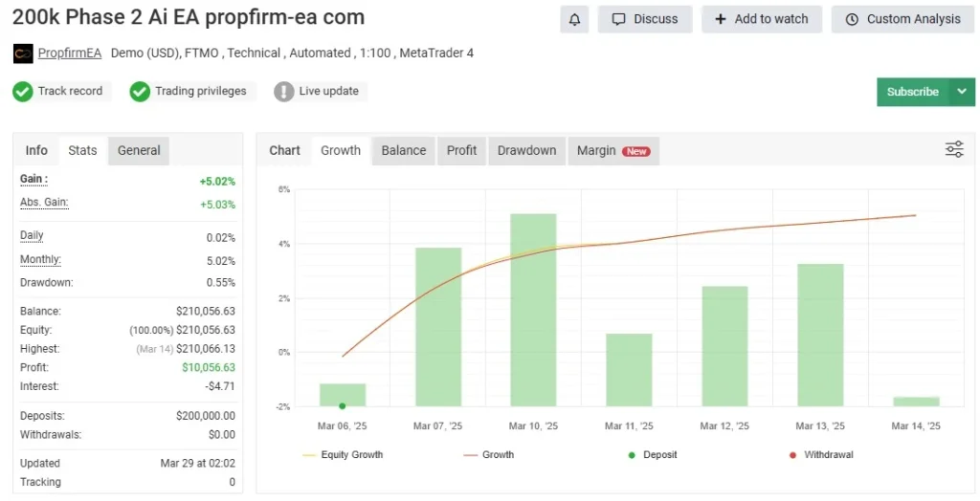This screenshot has height=501, width=980.
Task: Open Custom Analysis
Action: coord(903,19)
